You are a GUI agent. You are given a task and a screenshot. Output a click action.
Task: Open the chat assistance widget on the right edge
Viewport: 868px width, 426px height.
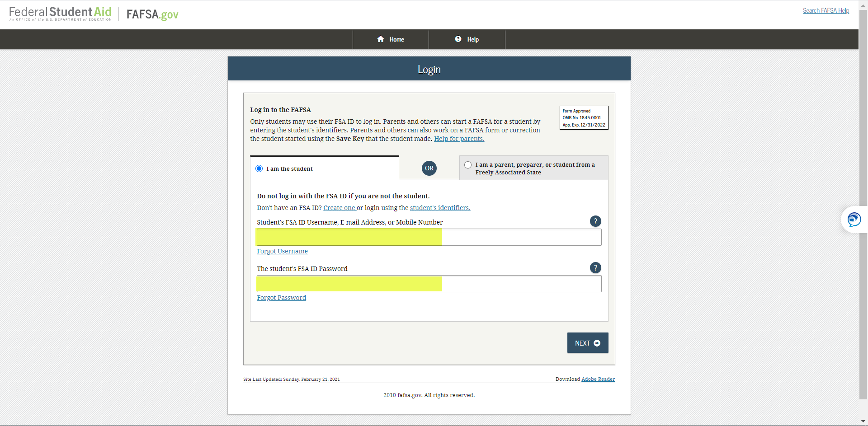point(854,220)
